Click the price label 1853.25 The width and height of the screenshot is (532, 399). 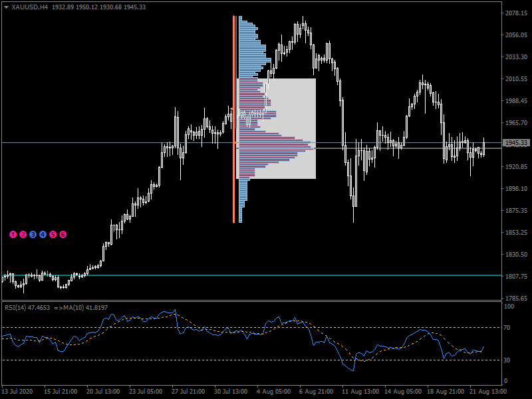click(517, 232)
